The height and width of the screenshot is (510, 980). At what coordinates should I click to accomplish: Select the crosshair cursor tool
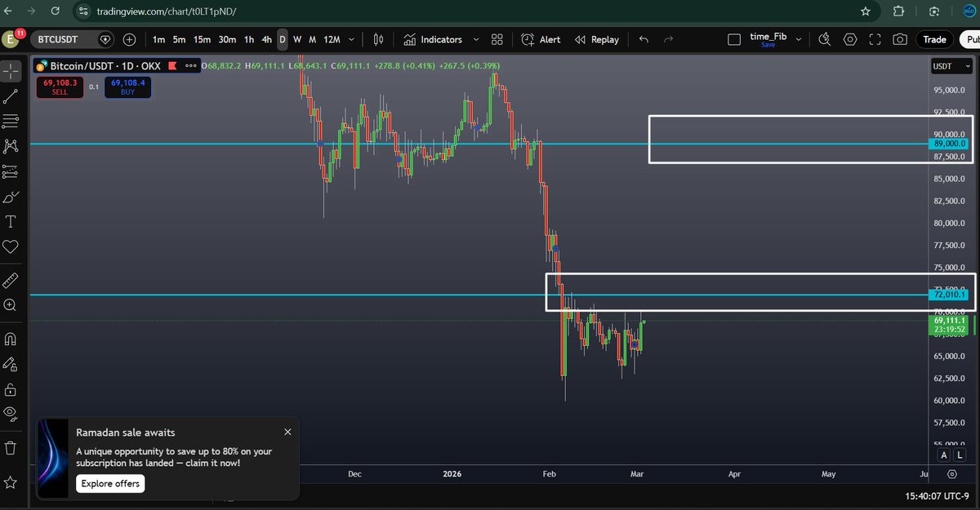tap(11, 71)
